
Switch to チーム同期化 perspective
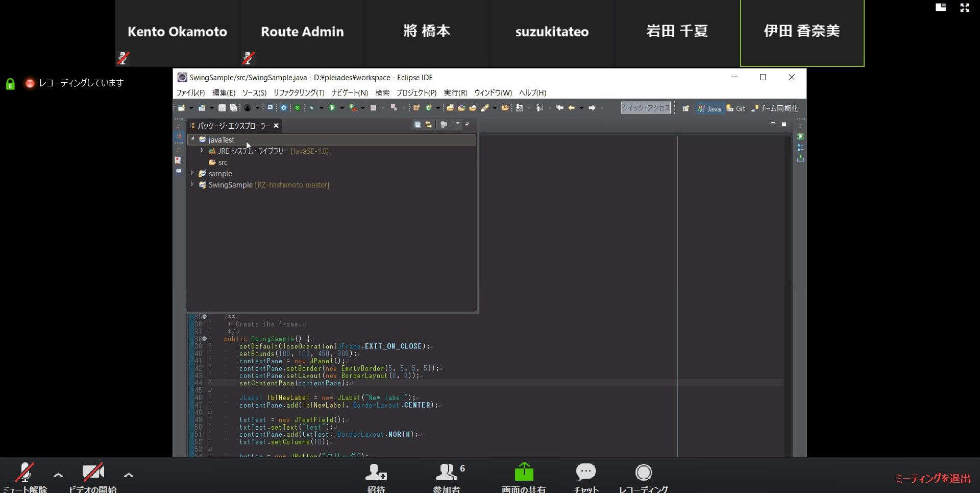(x=775, y=108)
